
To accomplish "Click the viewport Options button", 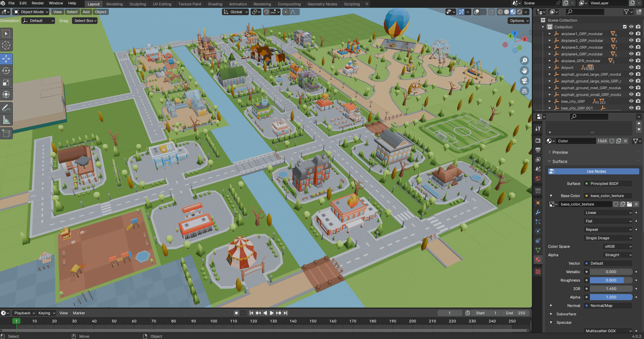I will [519, 21].
